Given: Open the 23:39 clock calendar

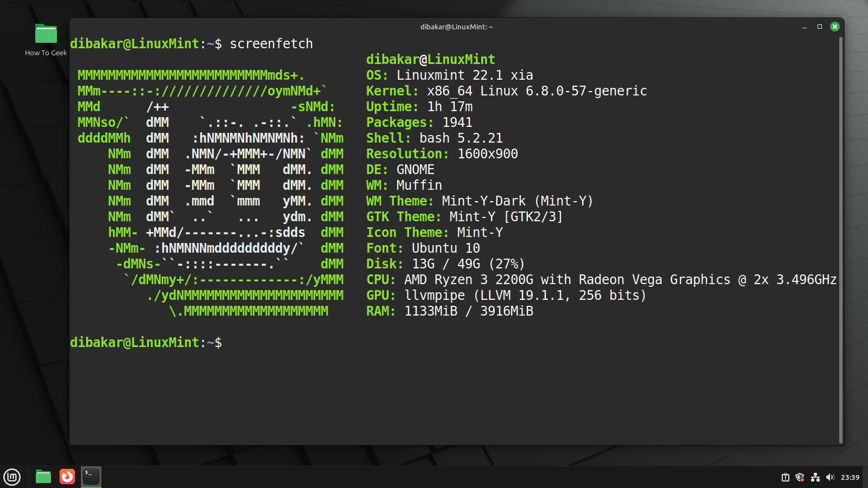Looking at the screenshot, I should [850, 478].
